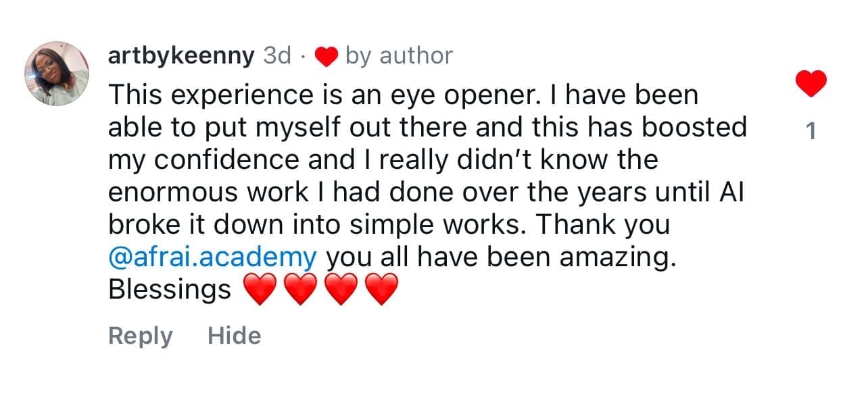Screen dimensions: 868x400
Task: Click the small heart beside "by author"
Action: pyautogui.click(x=327, y=57)
